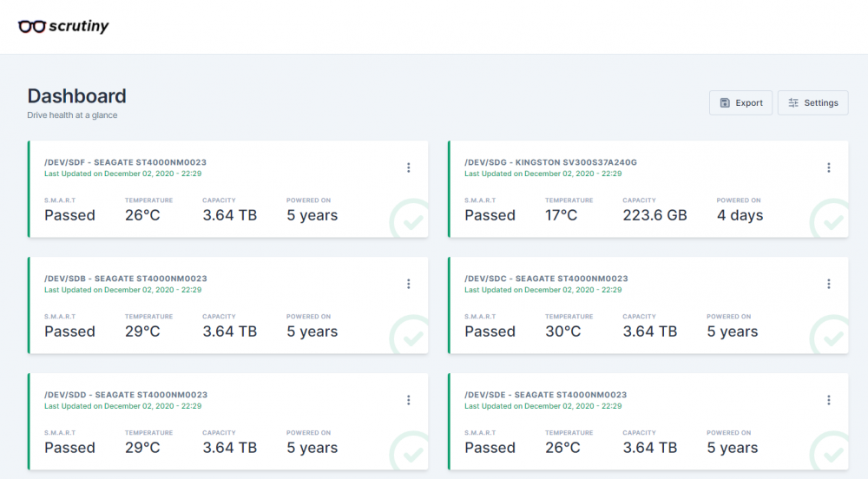
Task: Click 'Drive health at a glance' subtitle
Action: 72,115
